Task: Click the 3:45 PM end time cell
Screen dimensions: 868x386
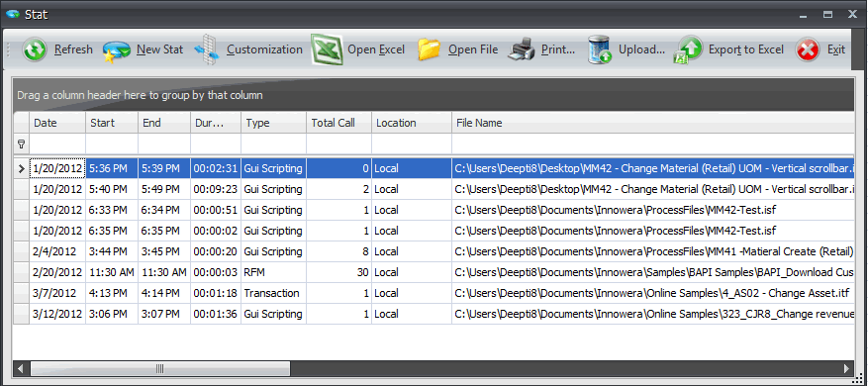Action: (164, 251)
